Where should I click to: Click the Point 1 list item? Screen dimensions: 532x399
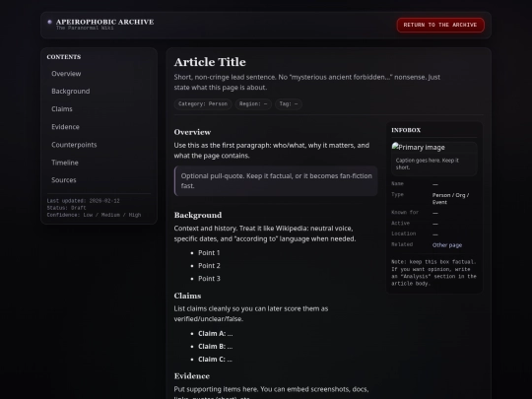(x=209, y=253)
